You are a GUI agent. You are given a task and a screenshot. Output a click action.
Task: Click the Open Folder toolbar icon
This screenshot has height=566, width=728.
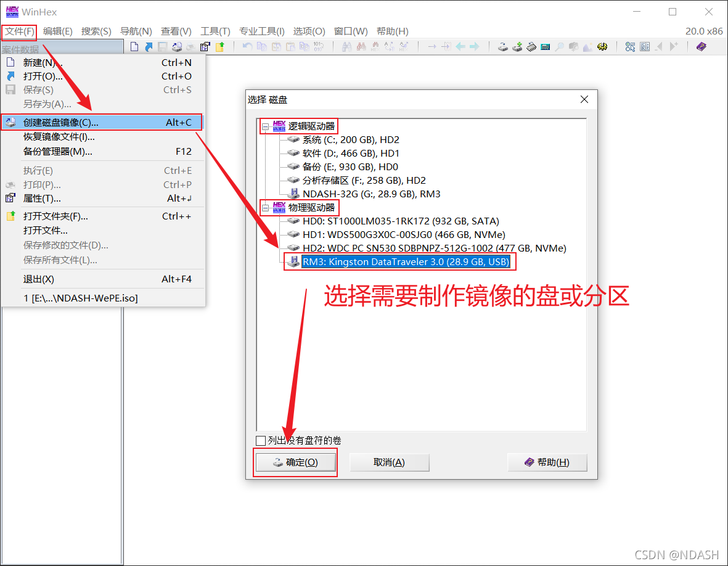[x=219, y=46]
